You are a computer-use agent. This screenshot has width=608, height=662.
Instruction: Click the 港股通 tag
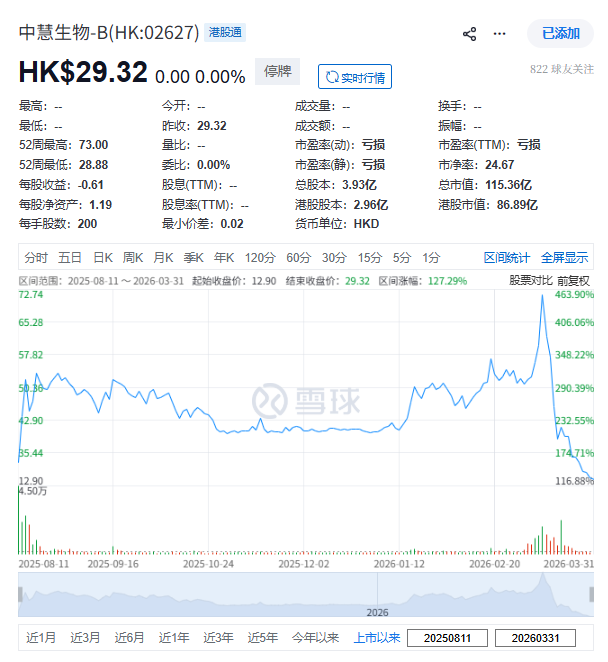pyautogui.click(x=225, y=33)
